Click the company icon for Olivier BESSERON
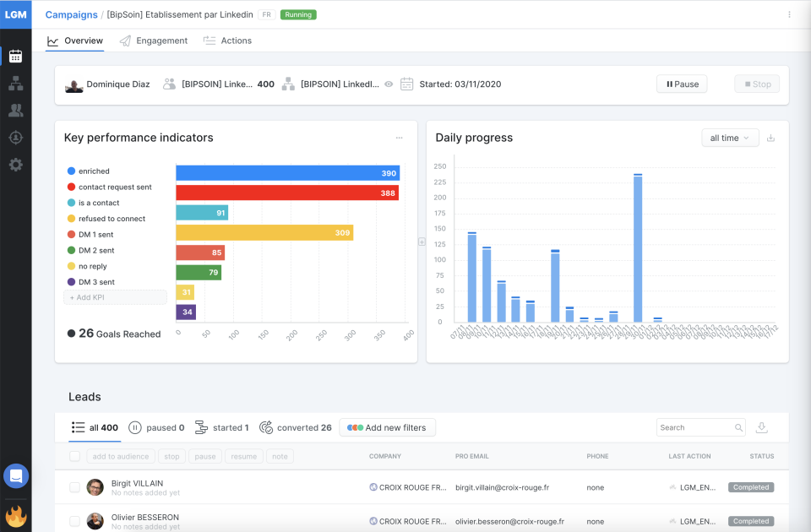811x532 pixels. pos(373,521)
